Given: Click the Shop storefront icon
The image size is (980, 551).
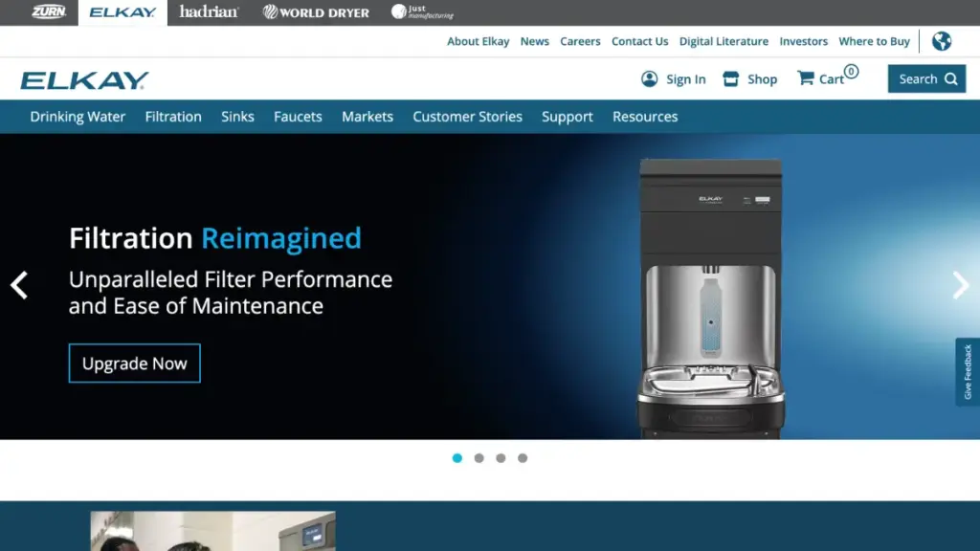Looking at the screenshot, I should [731, 79].
